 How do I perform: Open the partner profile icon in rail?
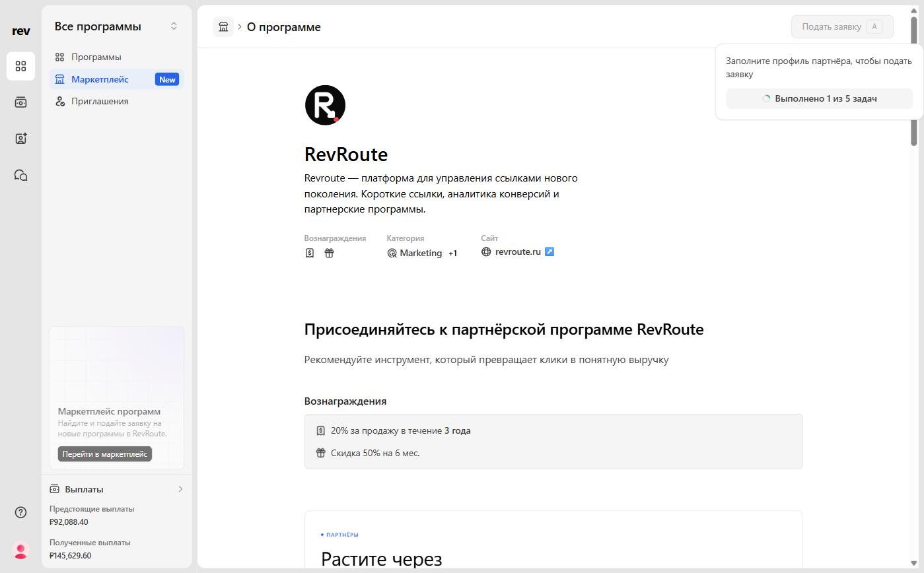coord(20,139)
